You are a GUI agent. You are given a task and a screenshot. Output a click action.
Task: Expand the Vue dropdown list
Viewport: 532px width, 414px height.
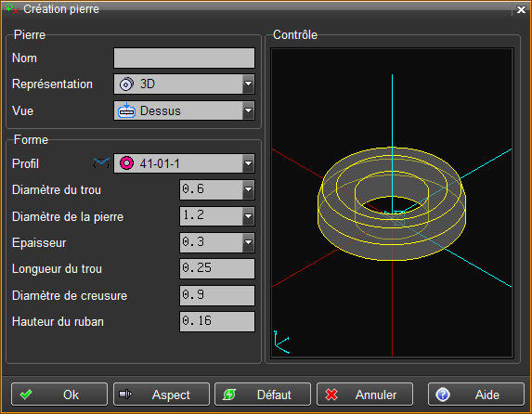pos(248,110)
